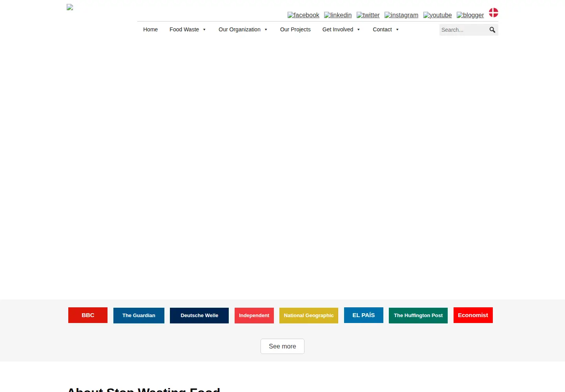Click the red BBC button

(88, 315)
